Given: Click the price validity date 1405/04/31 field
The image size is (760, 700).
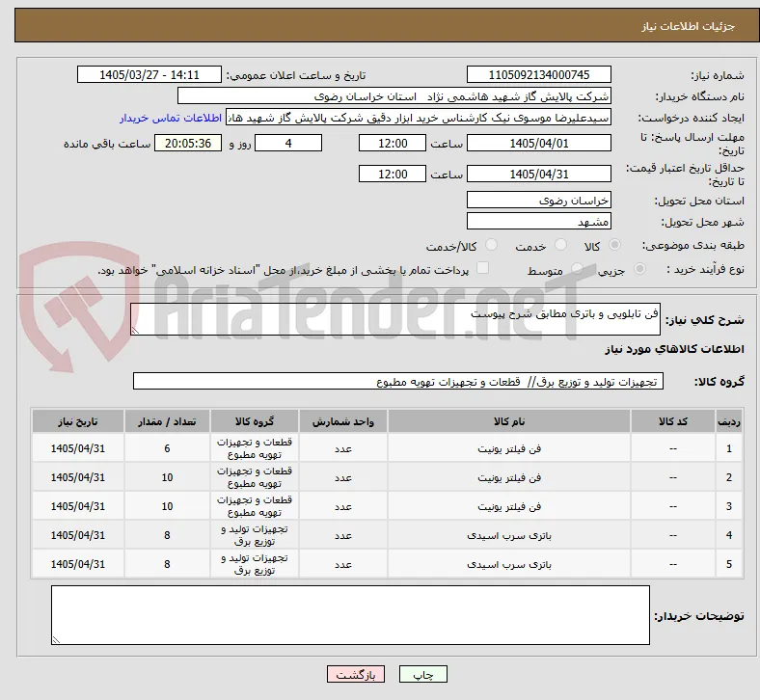Looking at the screenshot, I should pos(538,174).
